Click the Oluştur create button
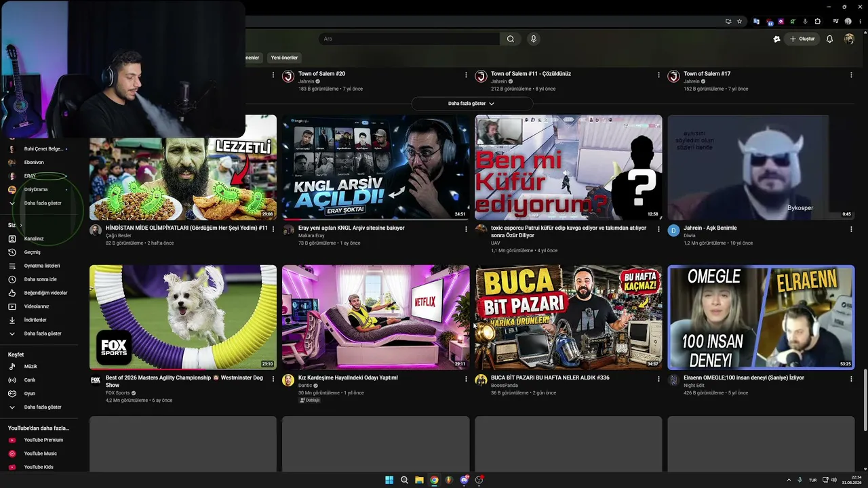The image size is (868, 488). [801, 39]
